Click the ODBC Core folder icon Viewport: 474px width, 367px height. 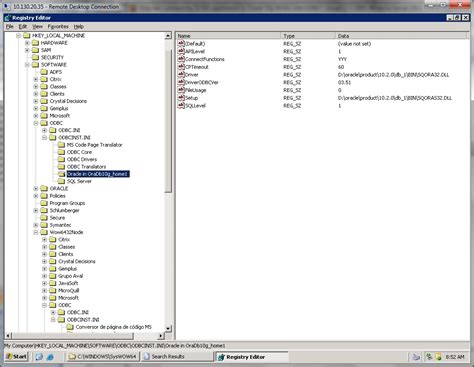[x=61, y=152]
